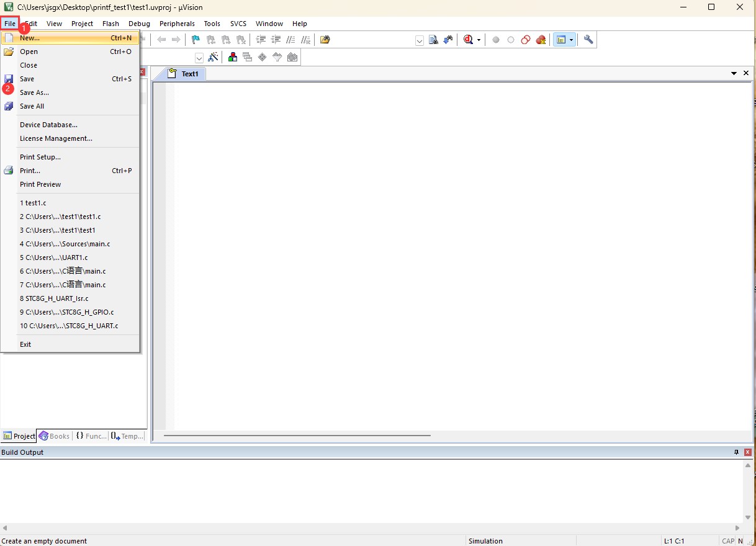
Task: Unindent selected lines toolbar icon
Action: [x=276, y=40]
